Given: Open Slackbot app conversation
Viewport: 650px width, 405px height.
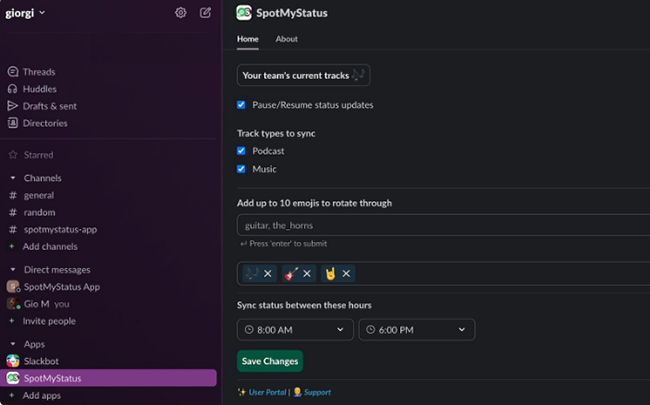Looking at the screenshot, I should 40,360.
